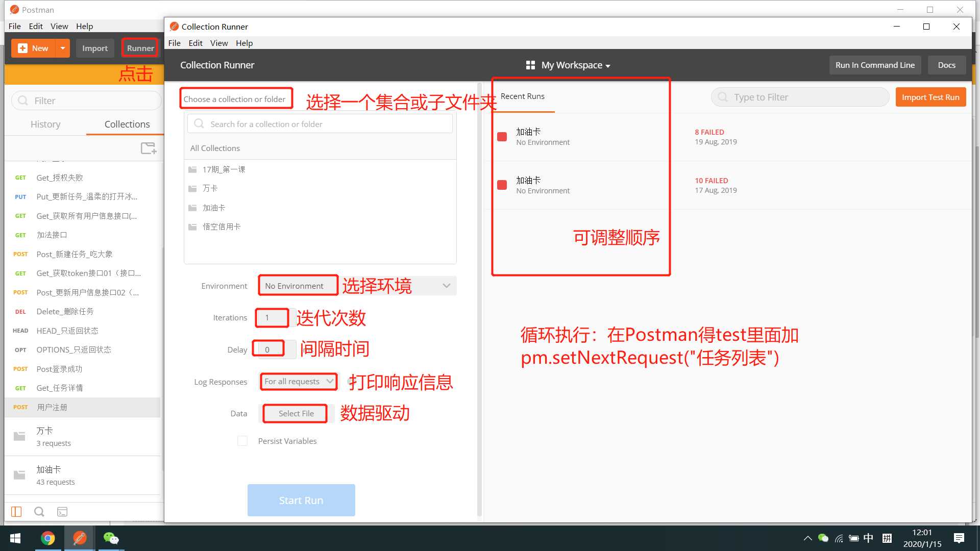Click the History tab icon
This screenshot has height=551, width=980.
coord(46,124)
